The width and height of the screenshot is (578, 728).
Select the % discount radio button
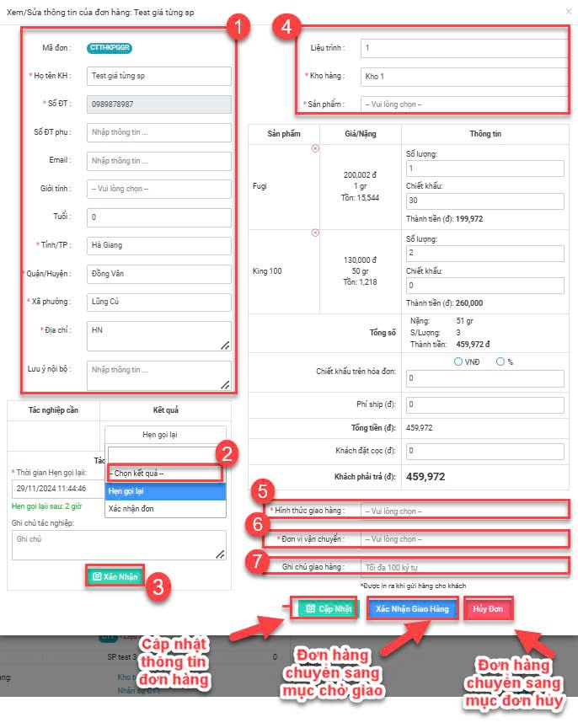tap(500, 361)
